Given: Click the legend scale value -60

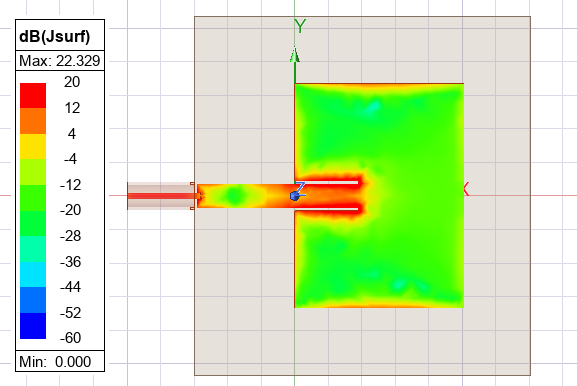Looking at the screenshot, I should point(70,337).
